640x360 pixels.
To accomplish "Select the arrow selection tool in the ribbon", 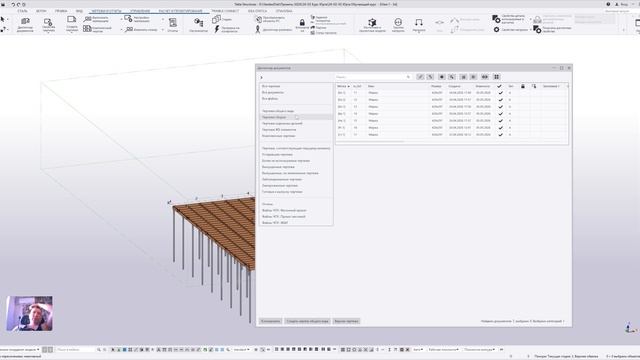I will 3,19.
